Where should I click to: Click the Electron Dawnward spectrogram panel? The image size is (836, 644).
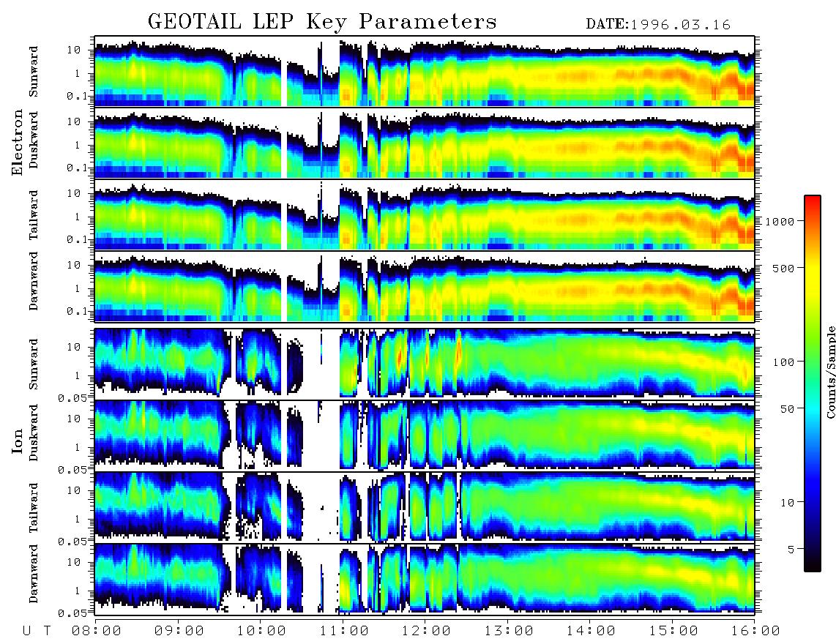tap(425, 287)
